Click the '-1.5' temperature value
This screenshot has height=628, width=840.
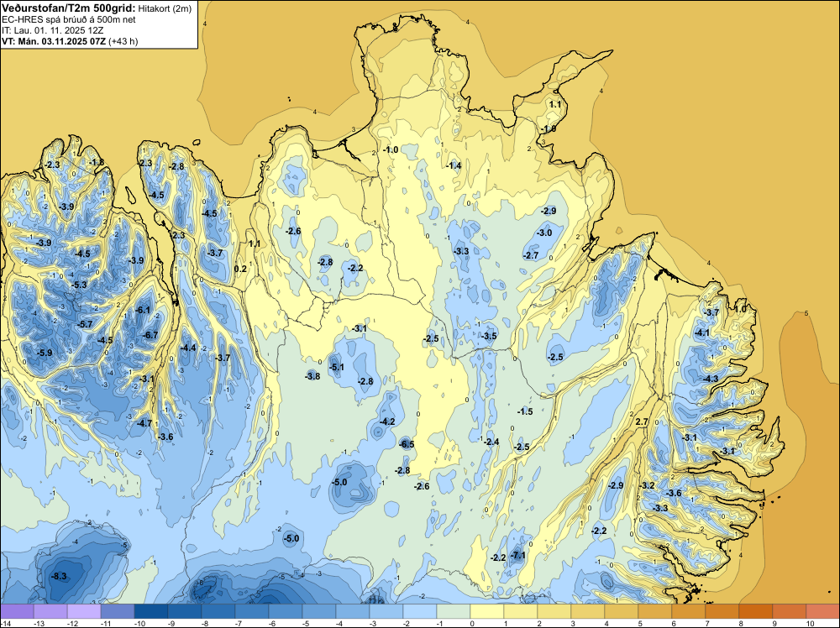(x=525, y=411)
